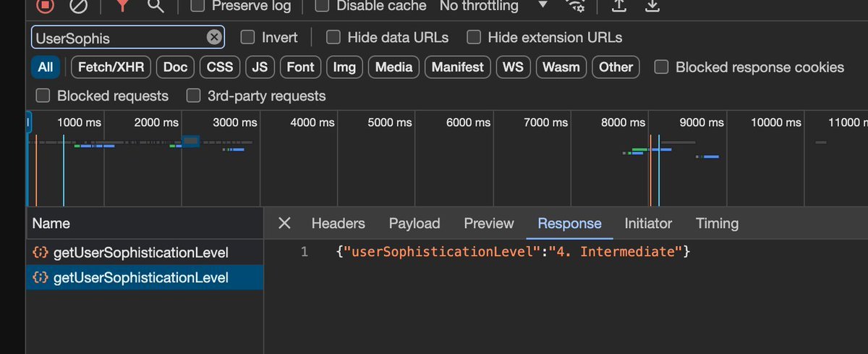Toggle the Disable cache checkbox
This screenshot has width=868, height=354.
(x=323, y=6)
